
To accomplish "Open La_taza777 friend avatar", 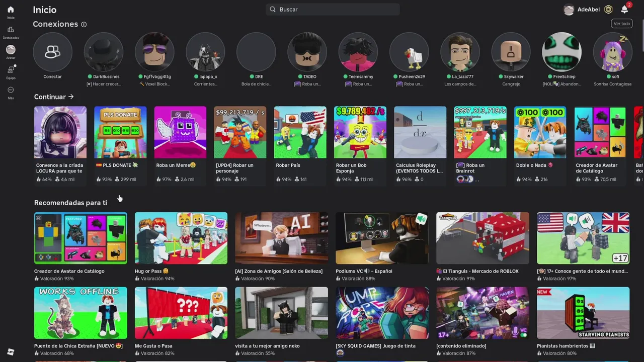I will tap(460, 52).
